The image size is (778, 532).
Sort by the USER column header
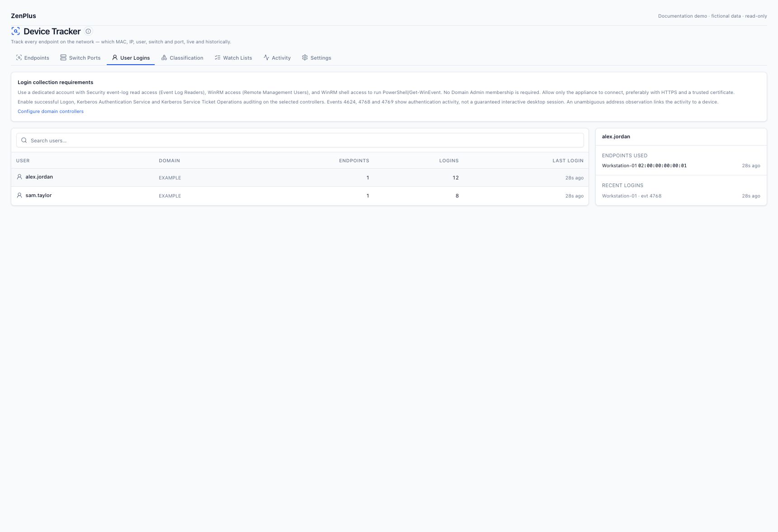(23, 160)
